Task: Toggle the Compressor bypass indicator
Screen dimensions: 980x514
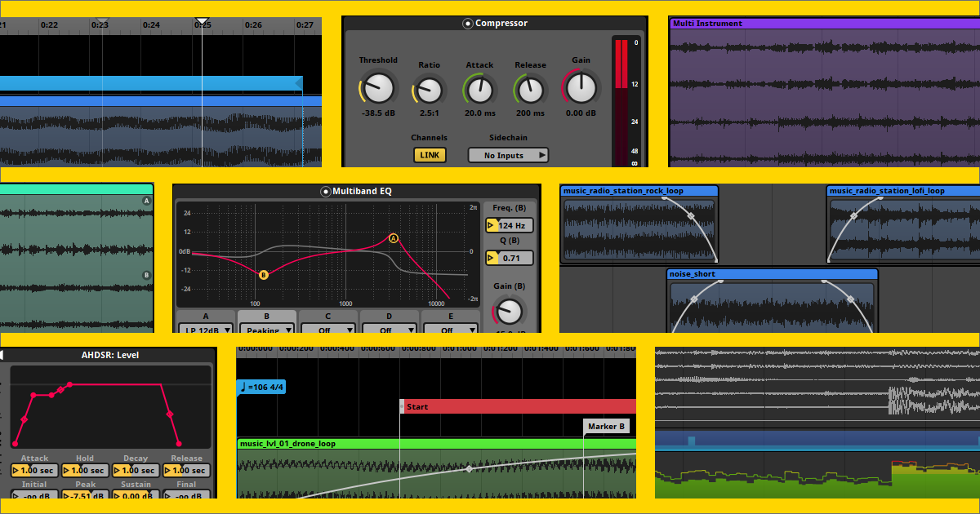Action: pos(468,24)
